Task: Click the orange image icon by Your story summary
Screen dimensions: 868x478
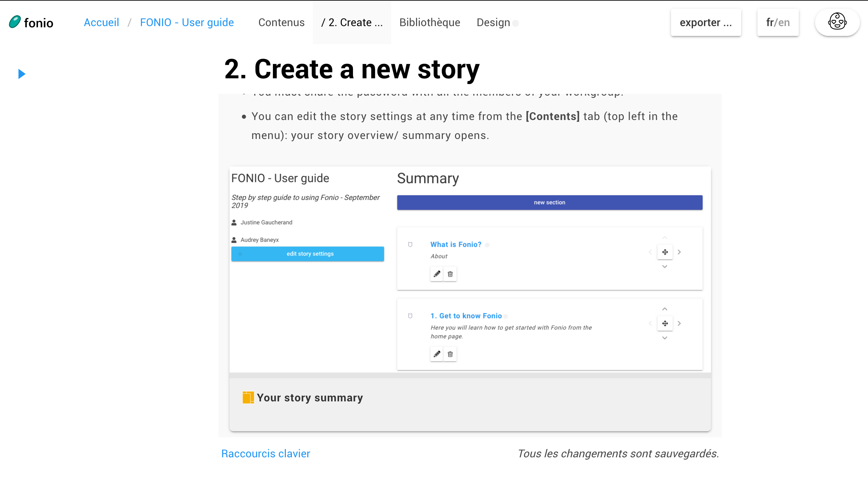Action: tap(248, 397)
